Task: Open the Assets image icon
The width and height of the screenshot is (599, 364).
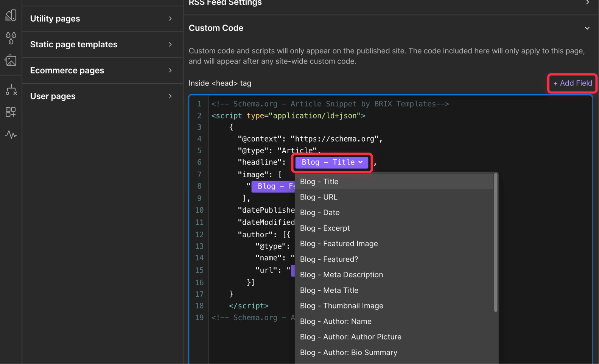Action: click(11, 60)
